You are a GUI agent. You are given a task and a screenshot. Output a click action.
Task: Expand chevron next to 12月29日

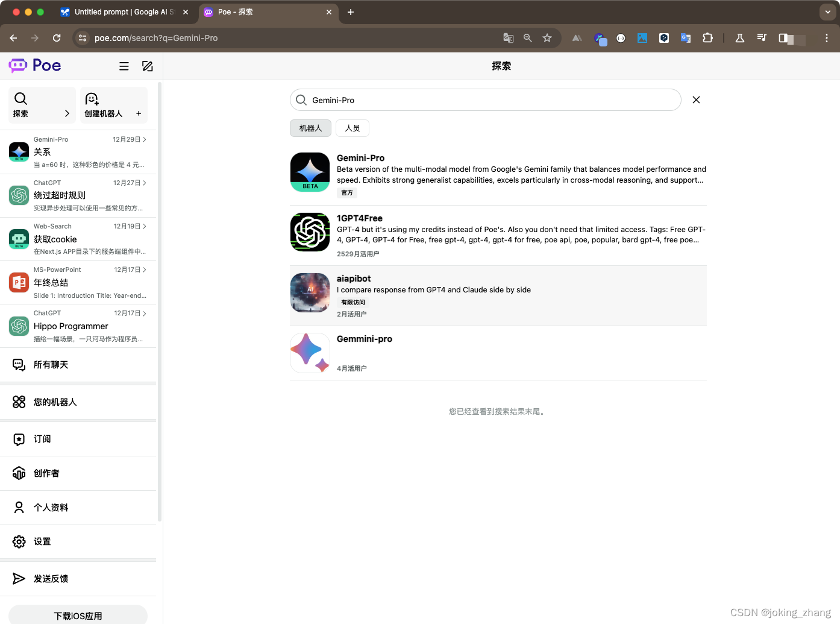tap(145, 139)
